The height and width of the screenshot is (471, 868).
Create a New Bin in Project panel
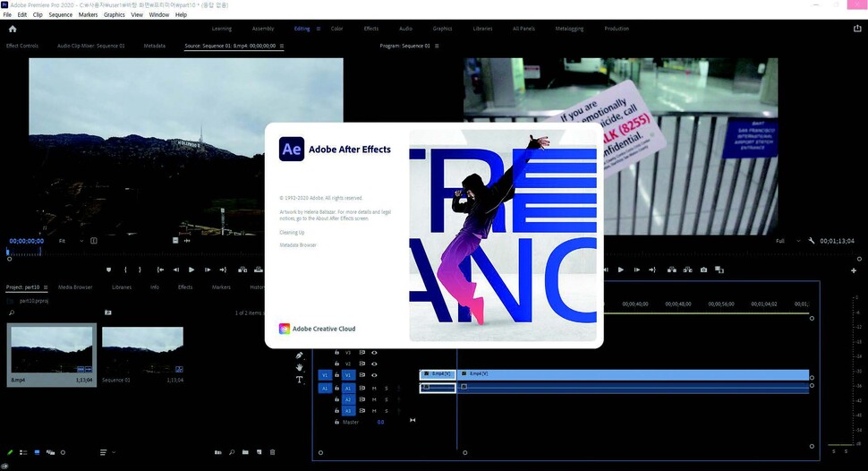(245, 452)
